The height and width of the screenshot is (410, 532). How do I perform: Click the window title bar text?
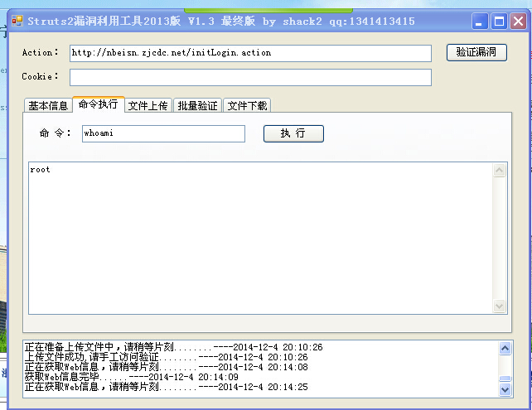(221, 22)
